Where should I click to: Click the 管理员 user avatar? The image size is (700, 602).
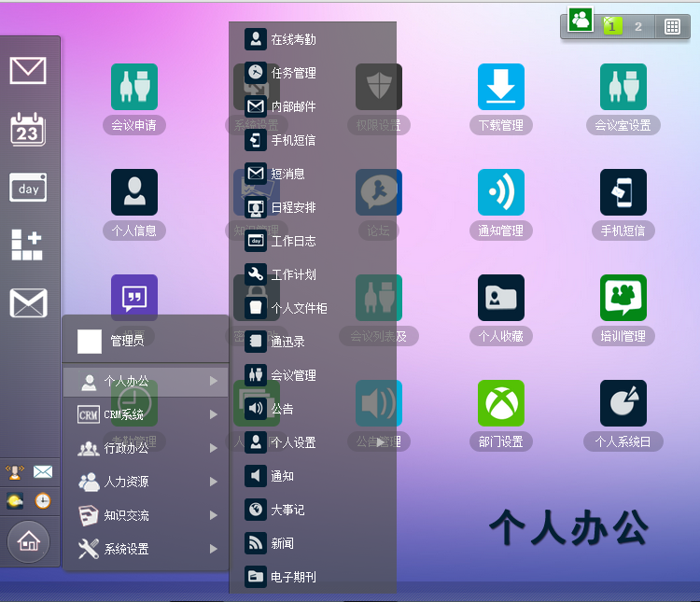[x=90, y=342]
